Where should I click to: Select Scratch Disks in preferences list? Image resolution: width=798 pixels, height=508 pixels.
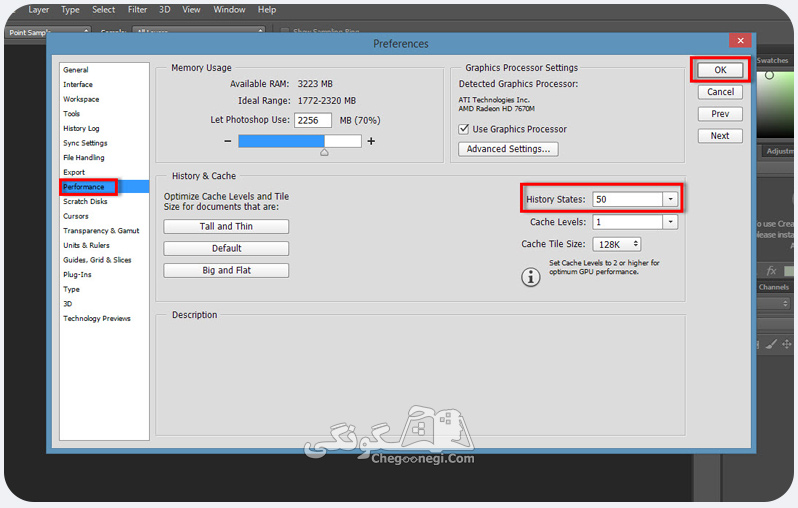85,202
